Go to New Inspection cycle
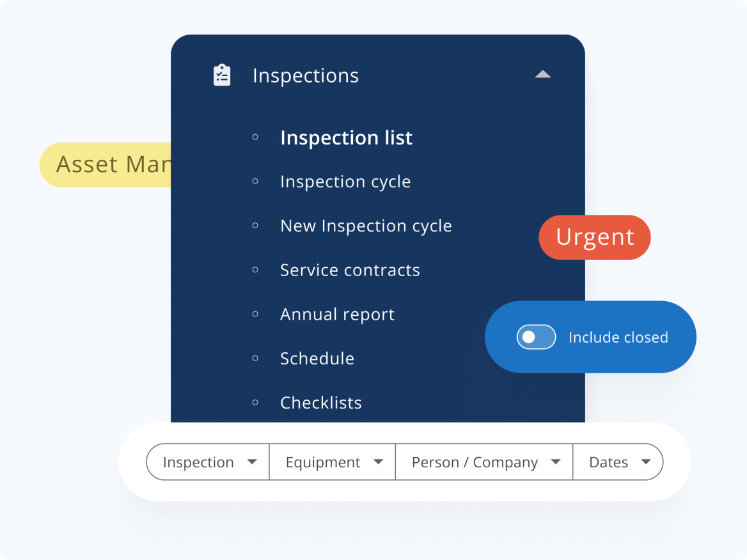This screenshot has height=560, width=747. tap(366, 226)
